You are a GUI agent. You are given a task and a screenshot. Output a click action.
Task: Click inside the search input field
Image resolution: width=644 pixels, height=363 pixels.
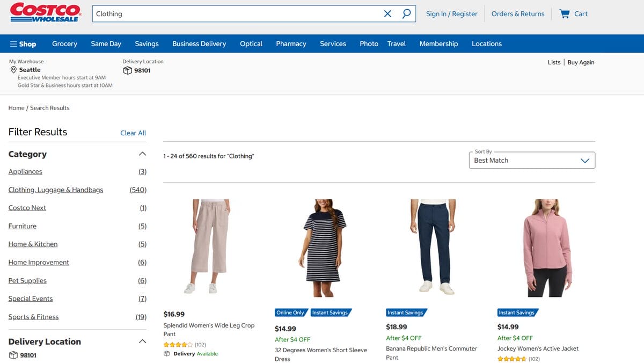pyautogui.click(x=215, y=13)
